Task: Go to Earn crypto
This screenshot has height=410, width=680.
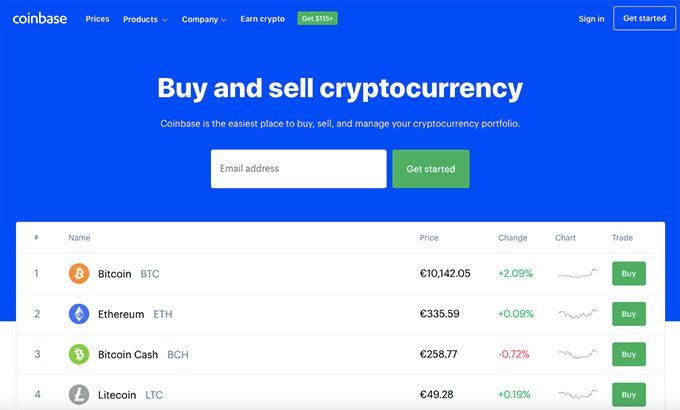Action: click(262, 19)
